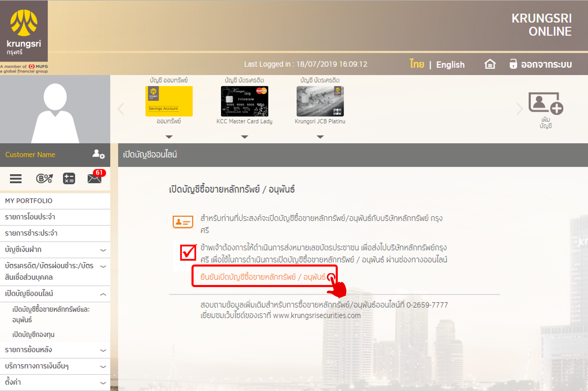The width and height of the screenshot is (588, 391).
Task: Expand dropdown under Savings Account card
Action: [169, 137]
